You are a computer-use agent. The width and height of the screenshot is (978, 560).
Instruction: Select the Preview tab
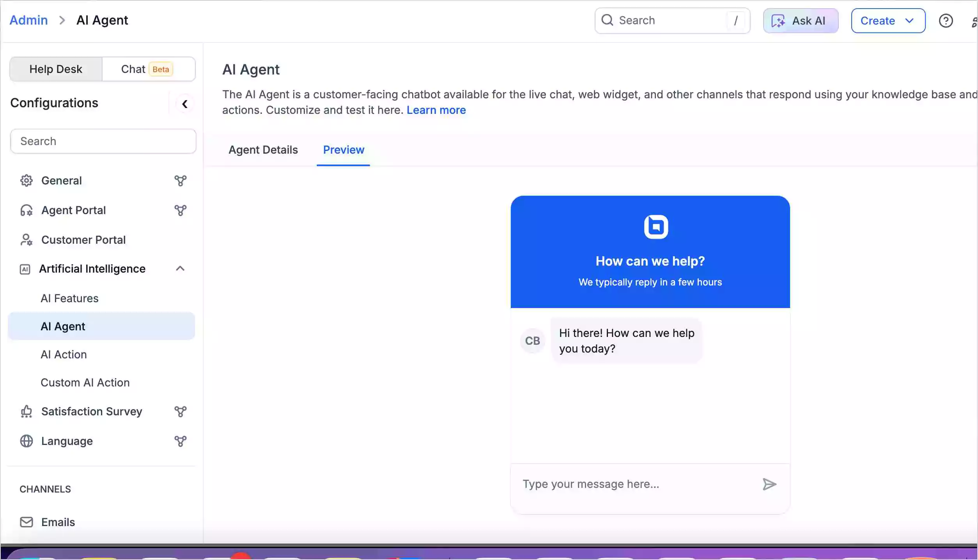(x=344, y=150)
